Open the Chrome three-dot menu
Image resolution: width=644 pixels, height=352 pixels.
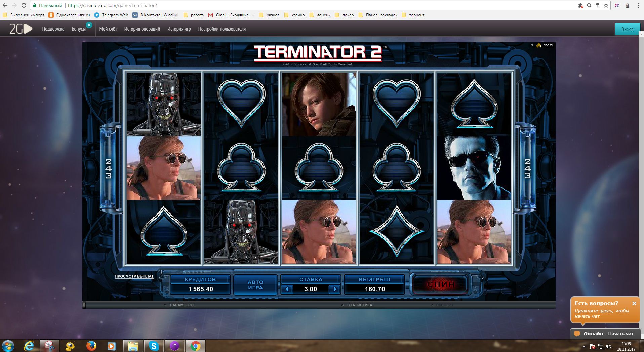[638, 5]
